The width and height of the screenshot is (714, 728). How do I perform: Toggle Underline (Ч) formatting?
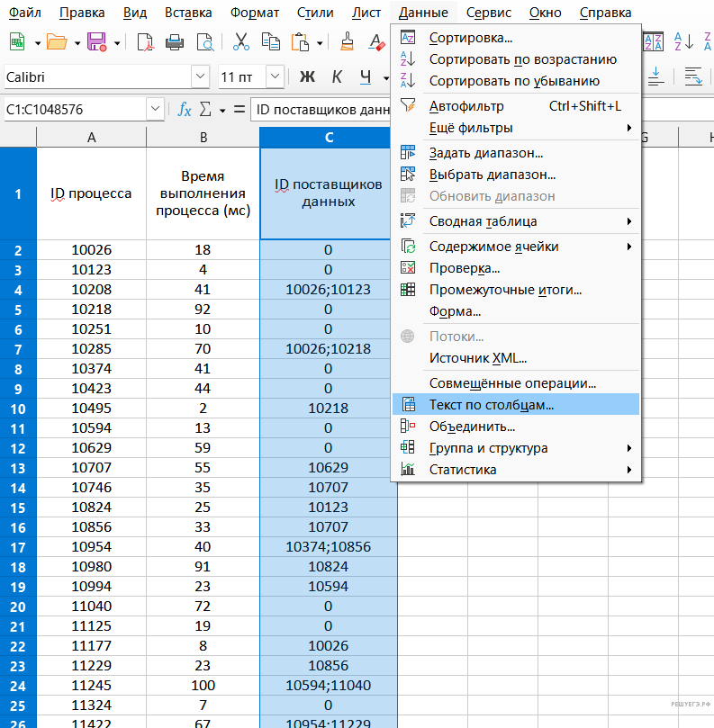click(x=366, y=76)
